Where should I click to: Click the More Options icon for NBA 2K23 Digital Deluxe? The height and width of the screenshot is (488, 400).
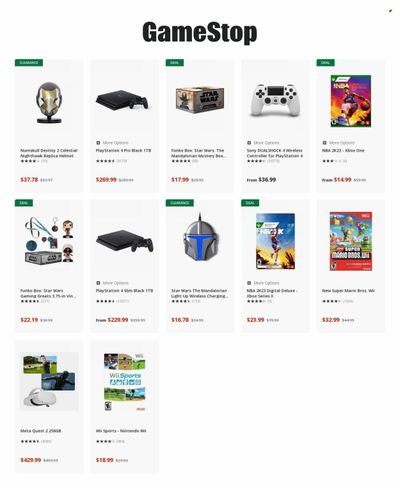pyautogui.click(x=249, y=283)
